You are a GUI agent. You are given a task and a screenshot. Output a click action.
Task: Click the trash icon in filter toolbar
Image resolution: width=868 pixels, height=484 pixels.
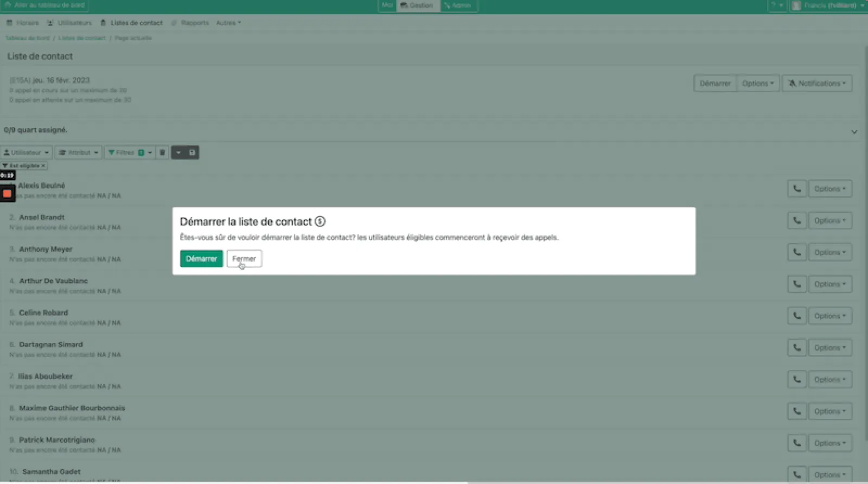[x=162, y=152]
